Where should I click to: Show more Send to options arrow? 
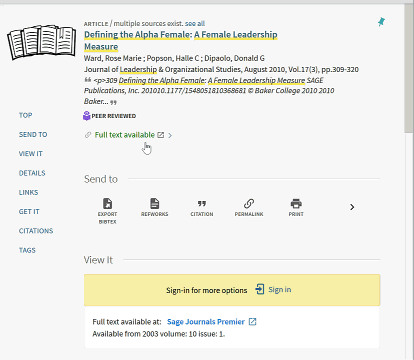(352, 207)
